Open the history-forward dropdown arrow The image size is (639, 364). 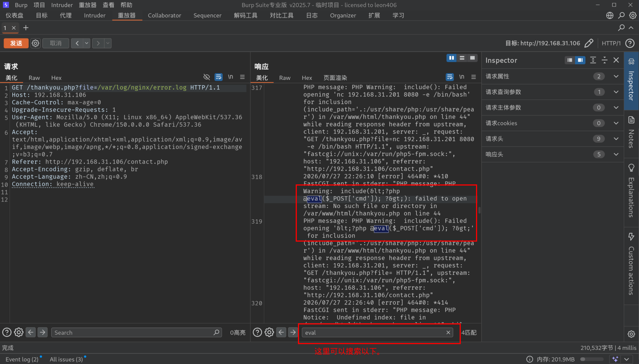(x=108, y=43)
